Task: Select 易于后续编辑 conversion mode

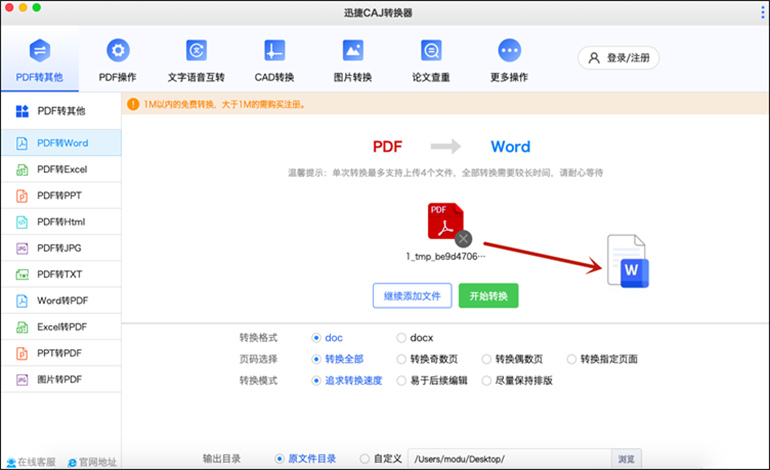Action: pyautogui.click(x=401, y=381)
